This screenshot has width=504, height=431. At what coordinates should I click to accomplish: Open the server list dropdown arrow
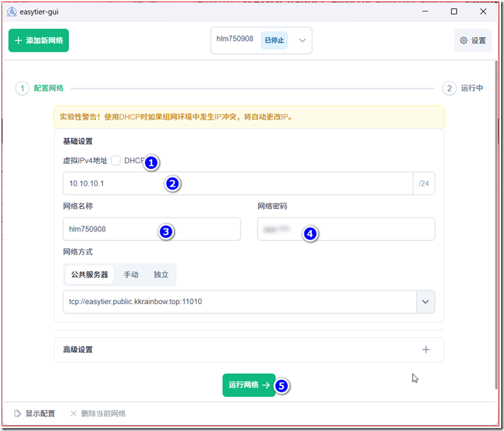click(x=426, y=302)
